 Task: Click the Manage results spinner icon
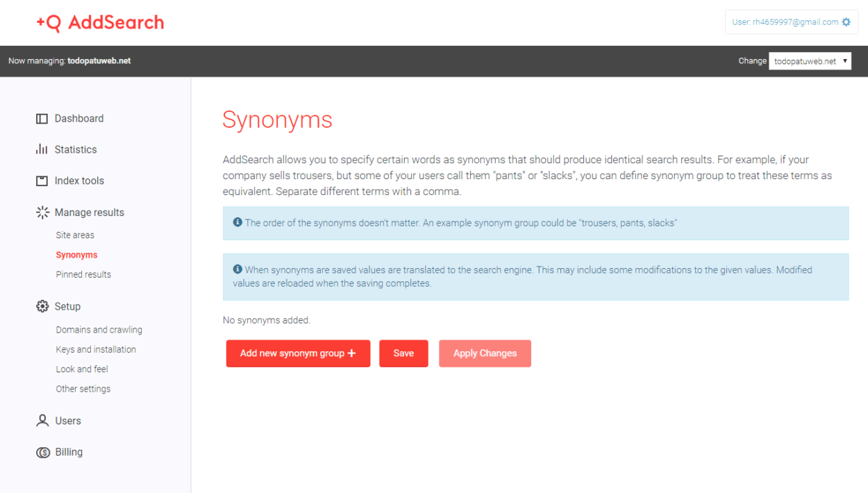(x=42, y=212)
